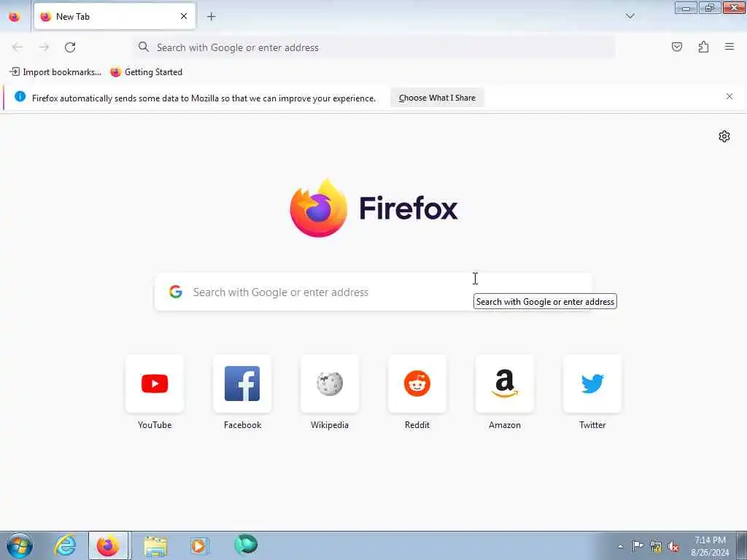Screen dimensions: 747x560
Task: Open Action Center flag tray icon
Action: pos(638,546)
